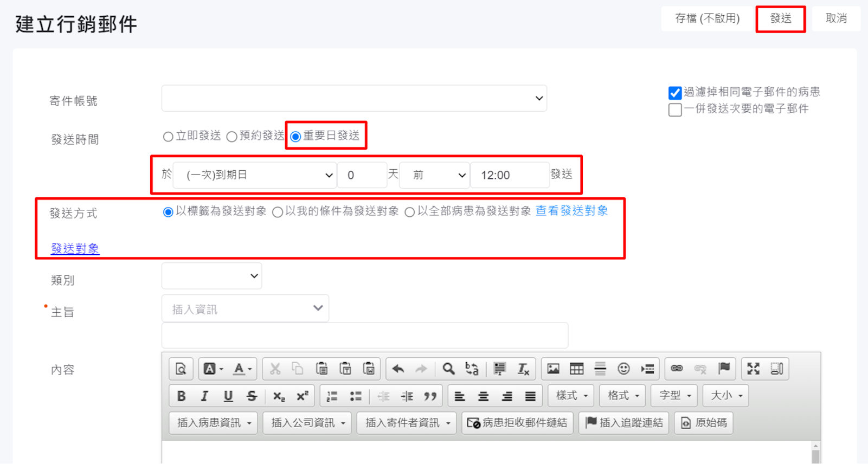Align text to the right
This screenshot has width=868, height=464.
pos(507,396)
